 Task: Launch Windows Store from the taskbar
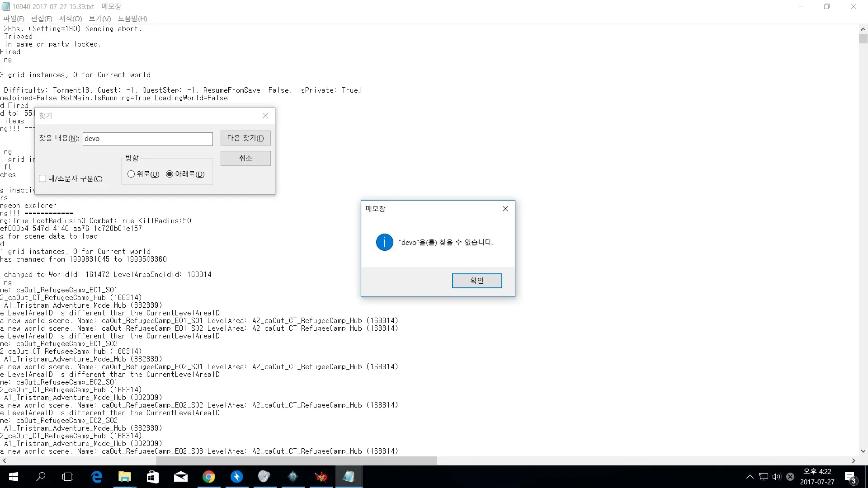(x=153, y=477)
